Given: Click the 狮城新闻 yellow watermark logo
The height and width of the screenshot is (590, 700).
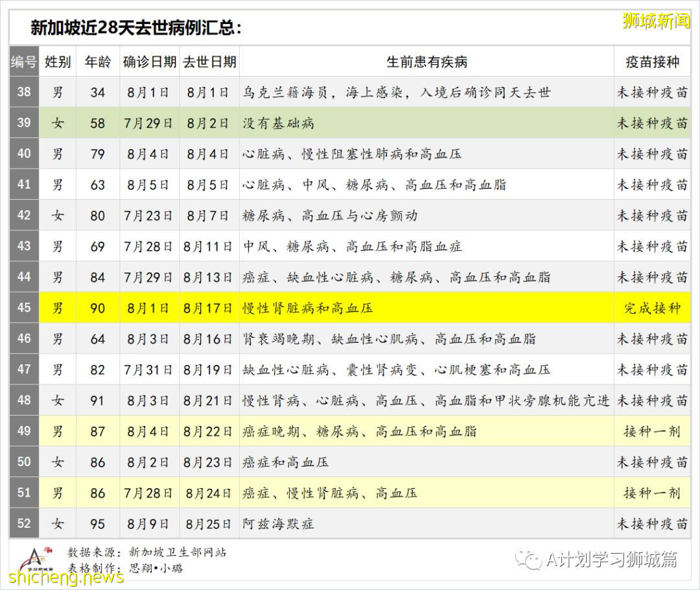Looking at the screenshot, I should click(656, 21).
